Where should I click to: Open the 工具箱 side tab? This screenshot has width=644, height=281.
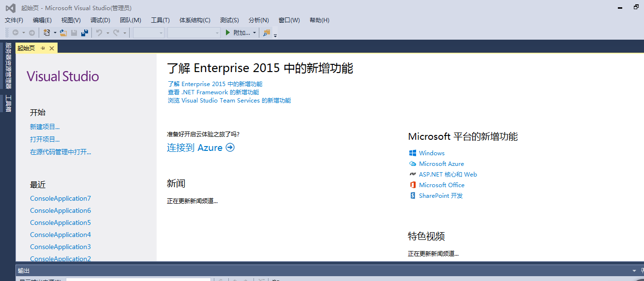[x=8, y=104]
